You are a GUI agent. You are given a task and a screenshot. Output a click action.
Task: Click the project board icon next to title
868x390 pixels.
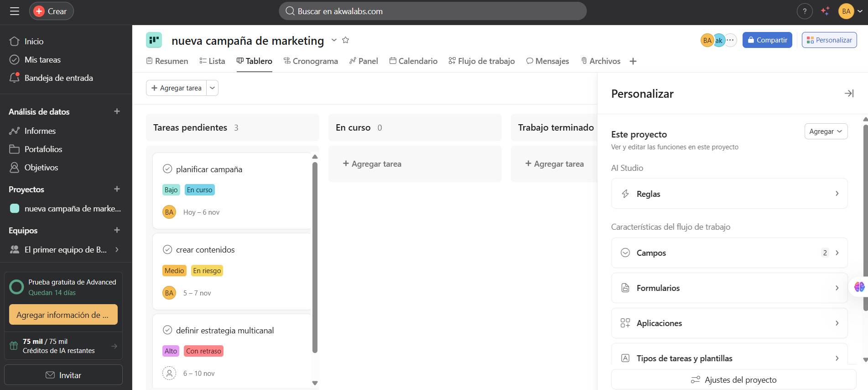(x=154, y=40)
